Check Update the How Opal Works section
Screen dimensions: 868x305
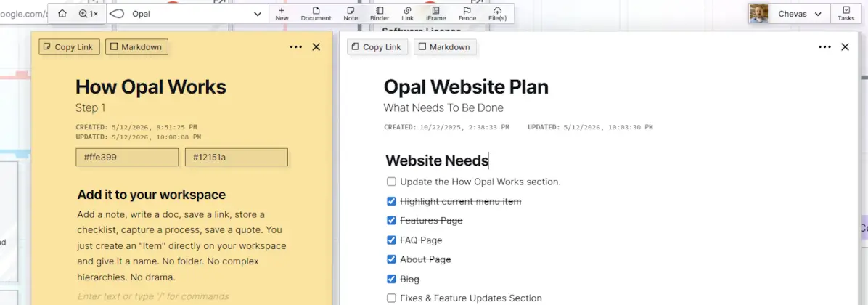[391, 182]
